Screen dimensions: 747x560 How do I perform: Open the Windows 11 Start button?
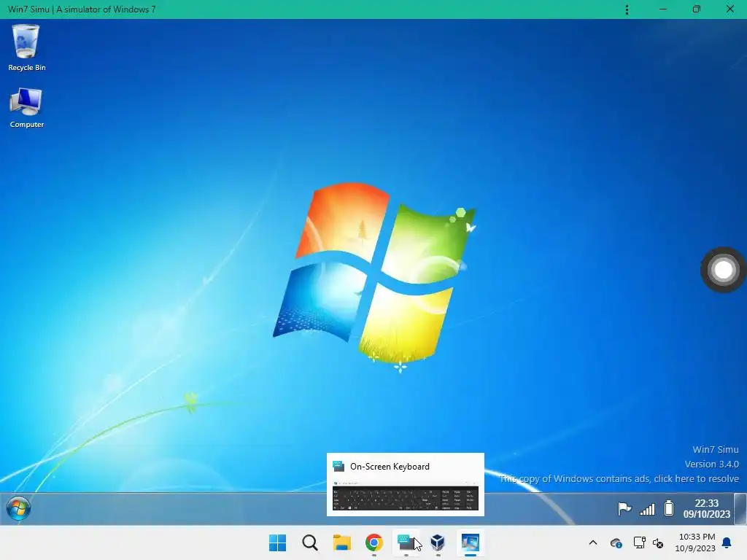click(278, 542)
